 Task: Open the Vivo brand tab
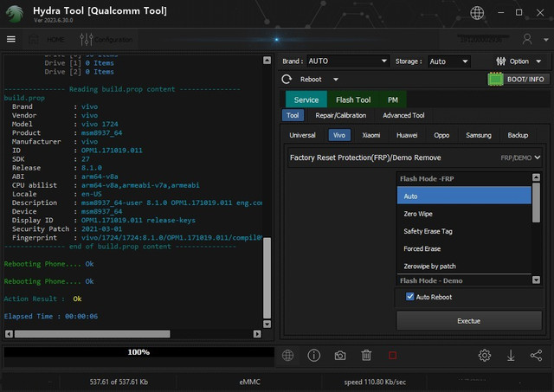tap(339, 135)
